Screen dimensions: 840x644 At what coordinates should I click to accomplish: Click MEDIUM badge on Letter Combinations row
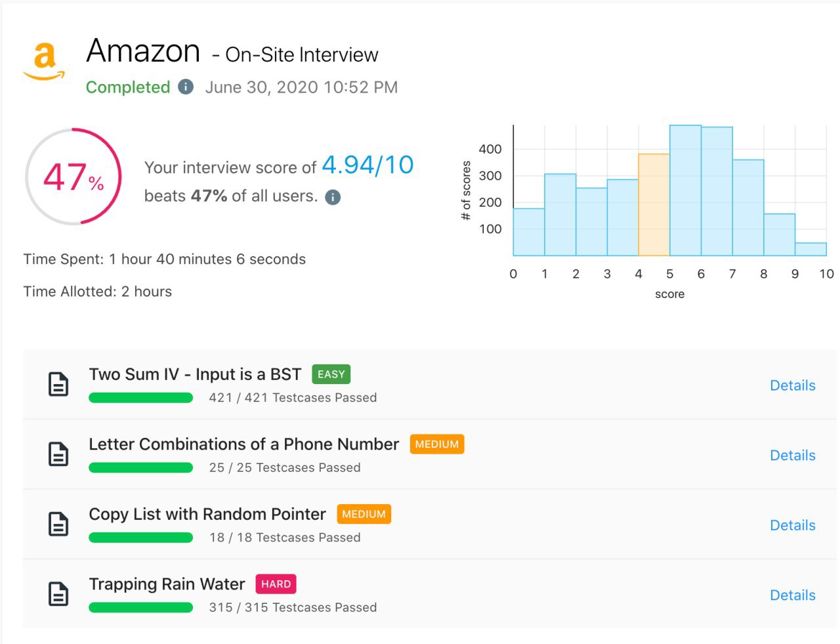coord(437,444)
